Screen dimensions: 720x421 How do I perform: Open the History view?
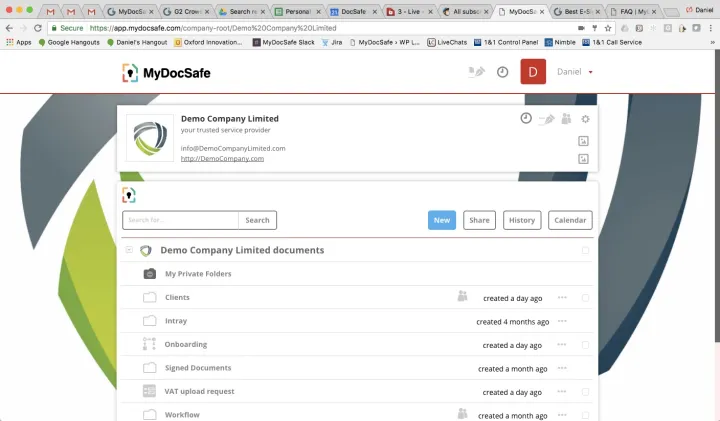point(521,220)
